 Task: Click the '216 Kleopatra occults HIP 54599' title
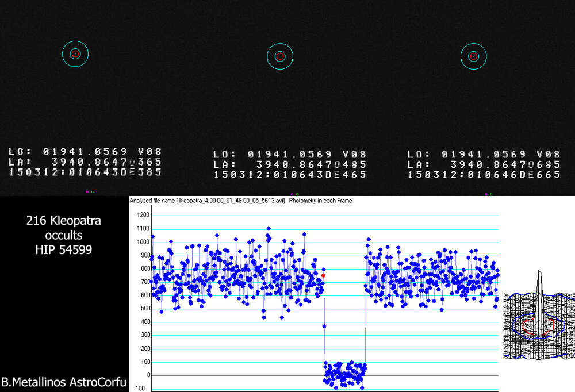(x=63, y=236)
